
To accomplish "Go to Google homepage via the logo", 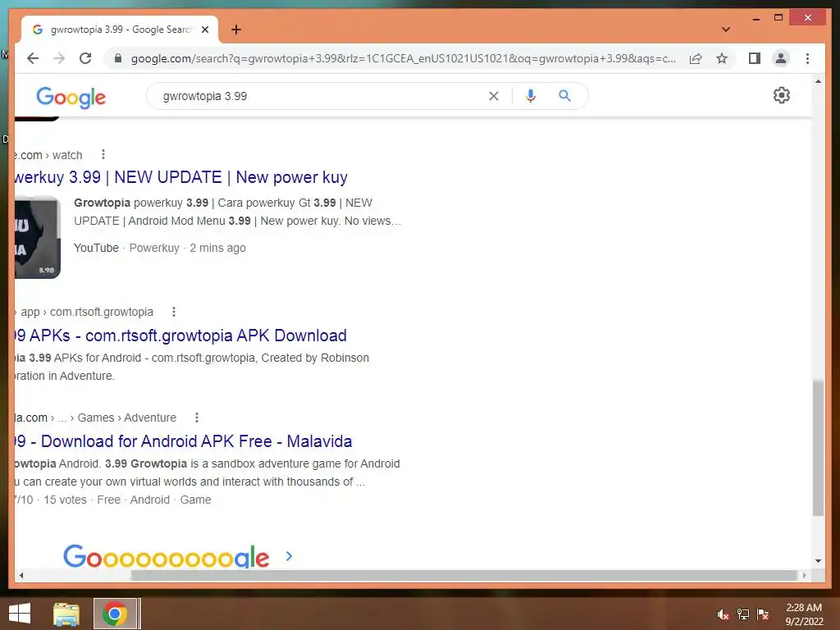I will coord(71,98).
